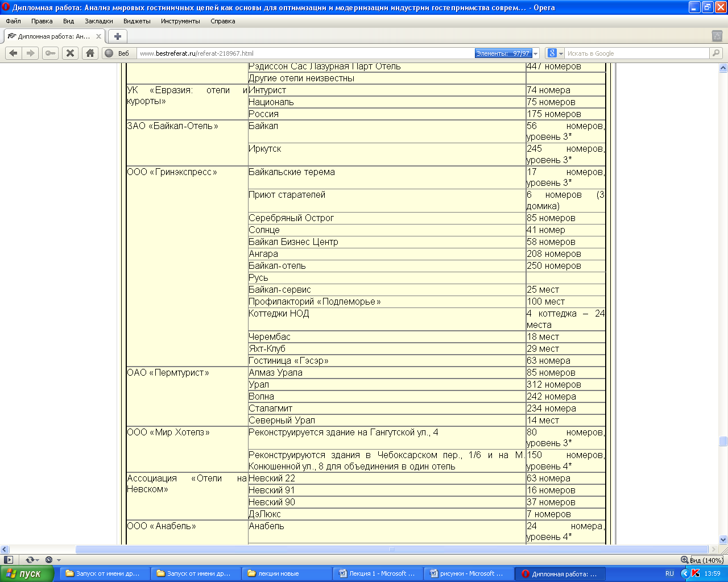Screen dimensions: 728x582
Task: Click the cell Алмаз Урала
Action: click(x=387, y=373)
